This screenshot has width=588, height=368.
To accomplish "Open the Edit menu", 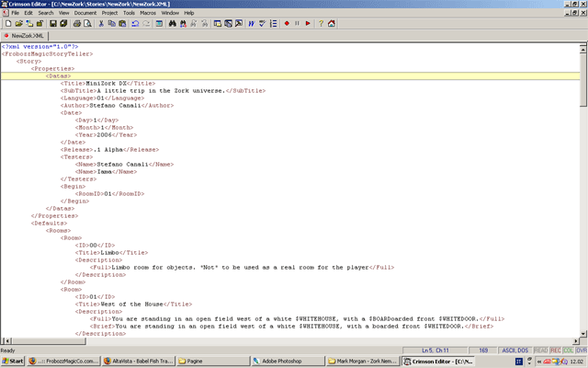I will (x=28, y=13).
